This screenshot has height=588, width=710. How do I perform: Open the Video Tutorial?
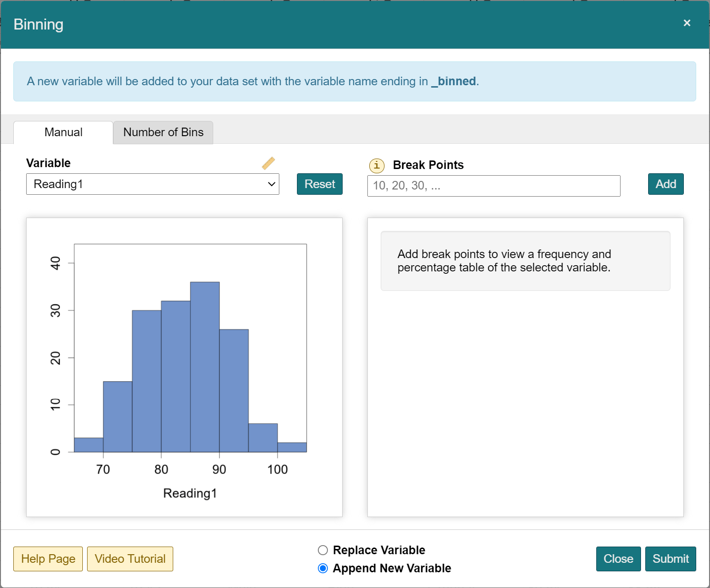(x=130, y=559)
